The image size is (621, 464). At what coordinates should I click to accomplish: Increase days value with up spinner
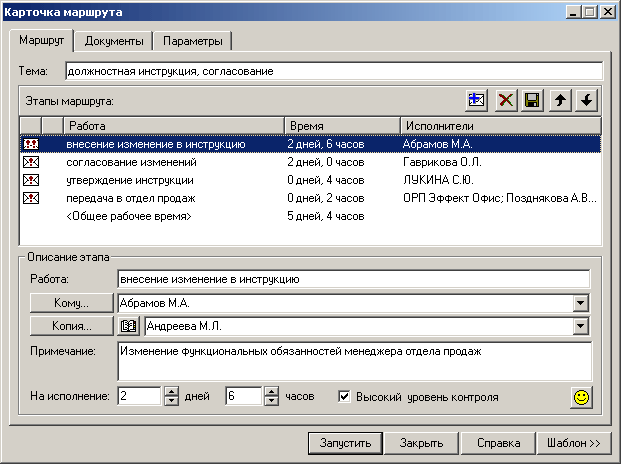171,391
